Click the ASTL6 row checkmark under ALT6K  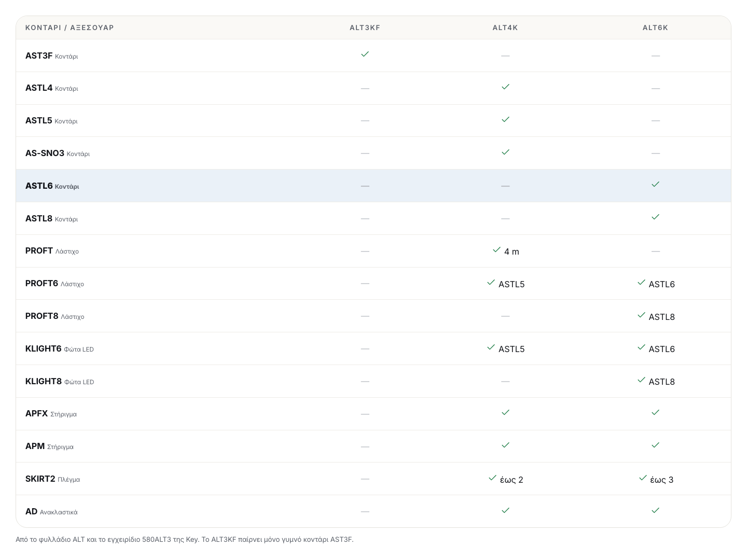tap(655, 184)
